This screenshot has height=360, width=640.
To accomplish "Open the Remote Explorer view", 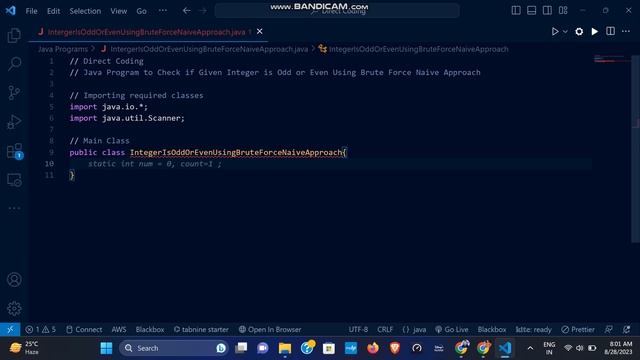I will point(14,180).
